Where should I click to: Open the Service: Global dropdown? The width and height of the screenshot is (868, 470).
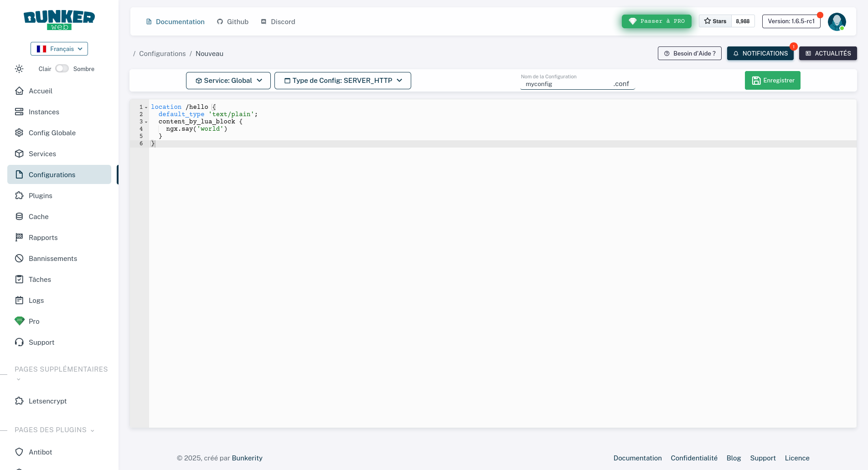pyautogui.click(x=228, y=80)
